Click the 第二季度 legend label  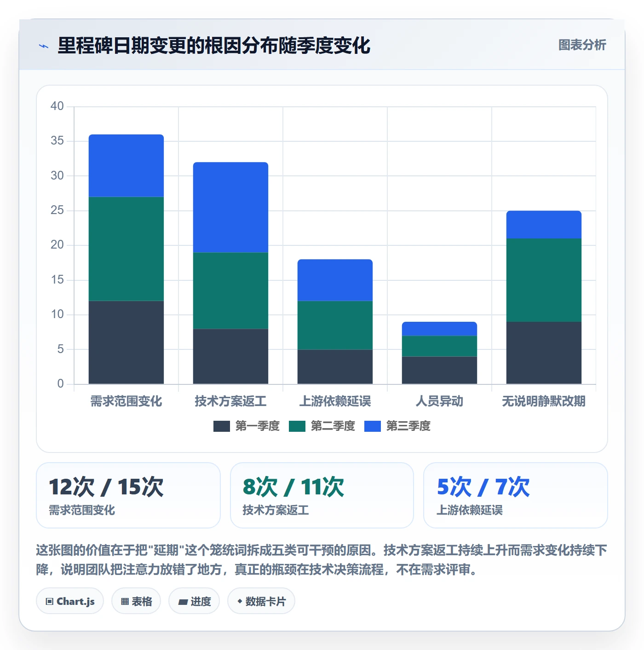333,426
